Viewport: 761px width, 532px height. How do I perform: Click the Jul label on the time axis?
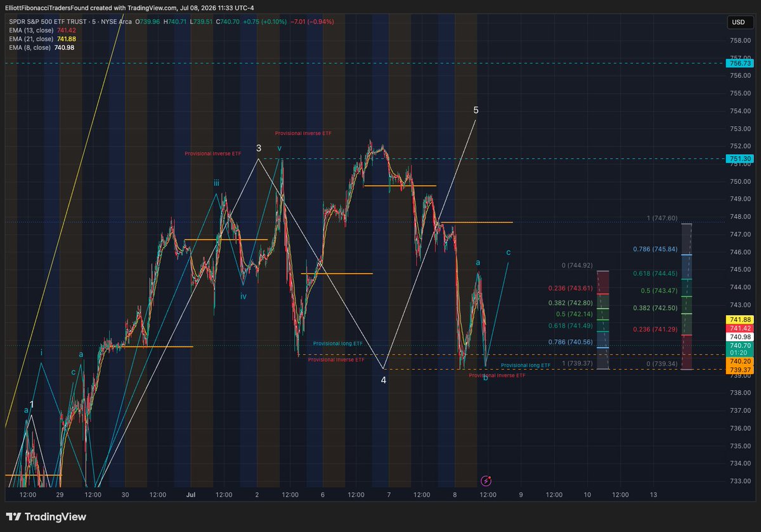[x=191, y=495]
